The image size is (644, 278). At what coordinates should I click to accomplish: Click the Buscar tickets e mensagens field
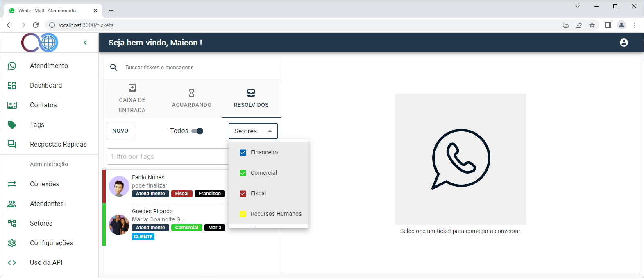tap(197, 68)
